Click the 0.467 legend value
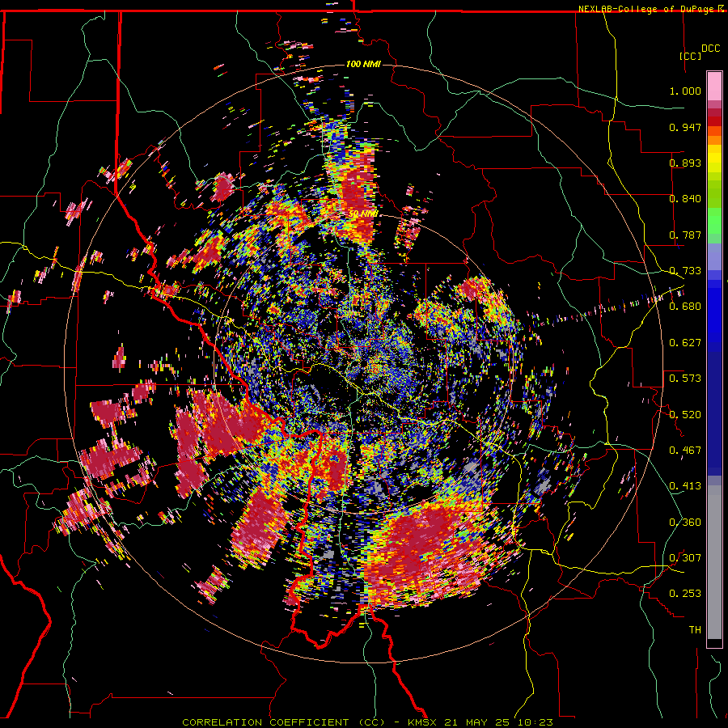728x728 pixels. pyautogui.click(x=685, y=451)
